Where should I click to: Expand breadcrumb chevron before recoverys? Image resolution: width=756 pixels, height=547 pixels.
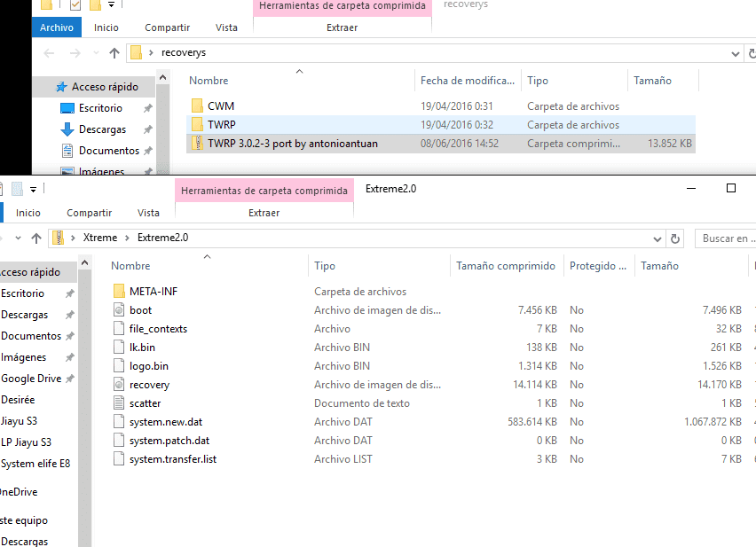(152, 52)
